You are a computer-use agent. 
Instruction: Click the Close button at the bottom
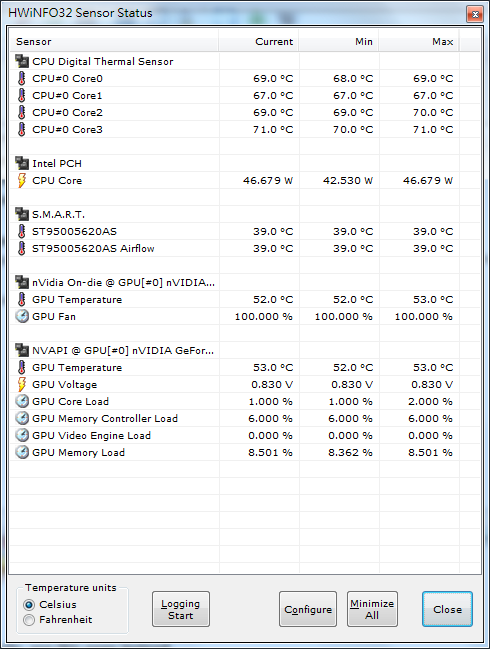(x=447, y=609)
